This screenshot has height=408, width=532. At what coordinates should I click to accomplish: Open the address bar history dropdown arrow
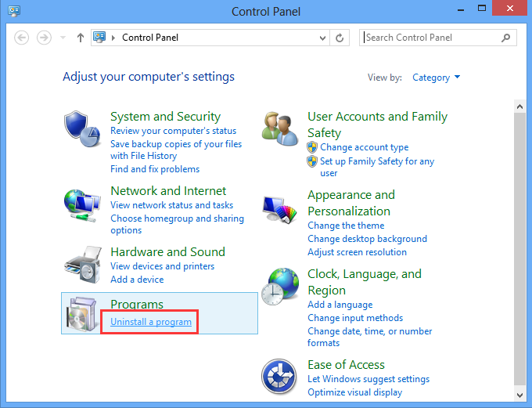pyautogui.click(x=323, y=38)
